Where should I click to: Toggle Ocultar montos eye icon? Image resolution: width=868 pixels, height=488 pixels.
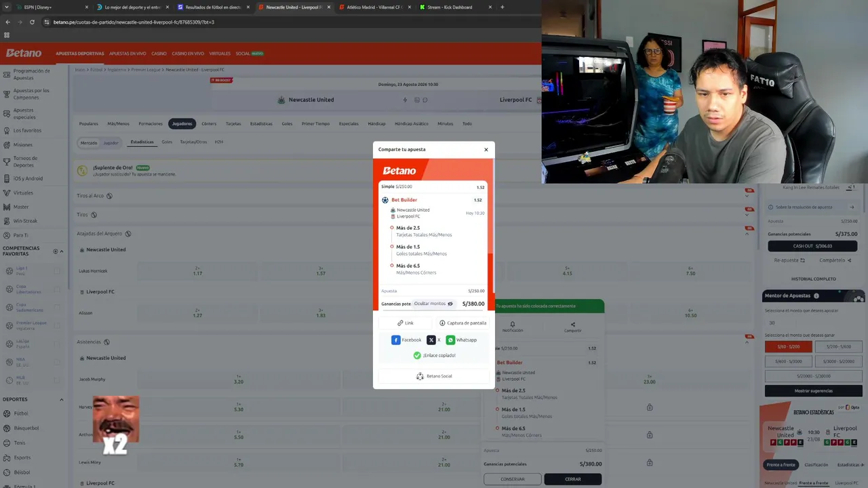pyautogui.click(x=450, y=304)
